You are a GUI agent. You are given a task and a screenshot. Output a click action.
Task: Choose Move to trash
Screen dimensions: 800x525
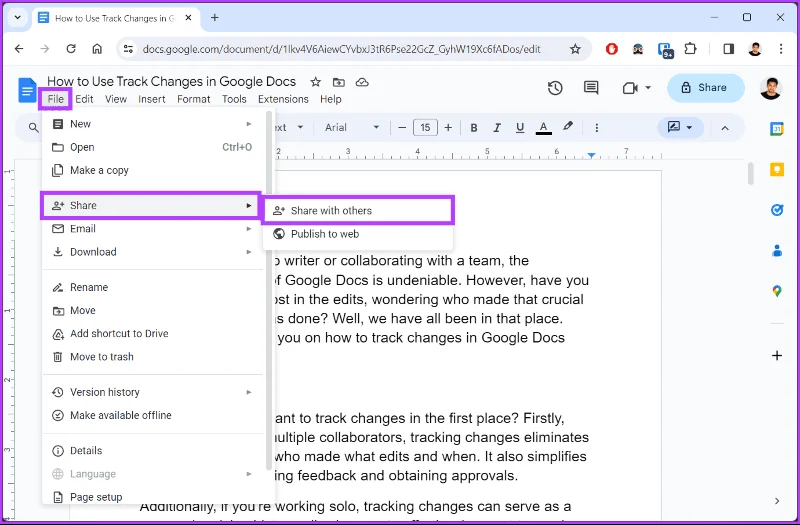(x=153, y=357)
